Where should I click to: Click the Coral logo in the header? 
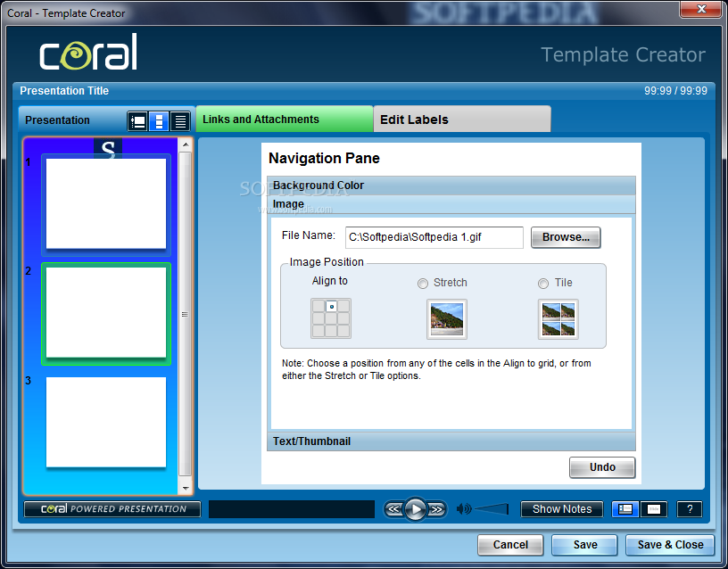[88, 53]
